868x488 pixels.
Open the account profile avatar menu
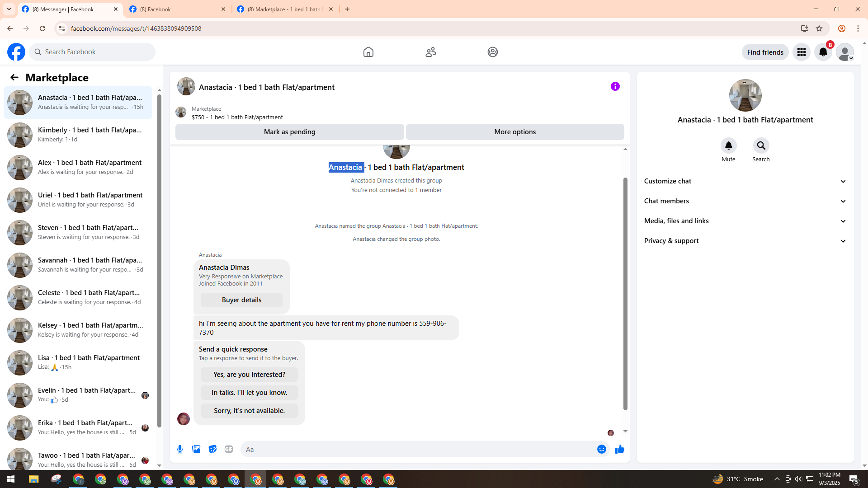click(x=845, y=52)
